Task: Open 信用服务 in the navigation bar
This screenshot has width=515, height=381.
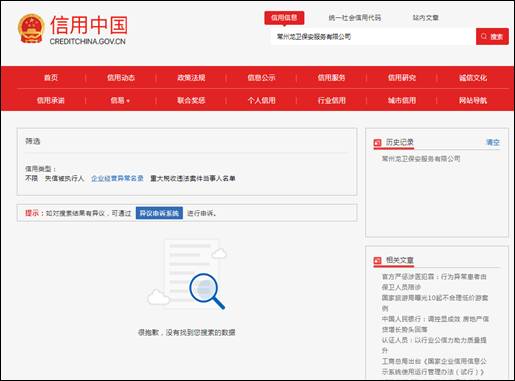Action: (331, 78)
